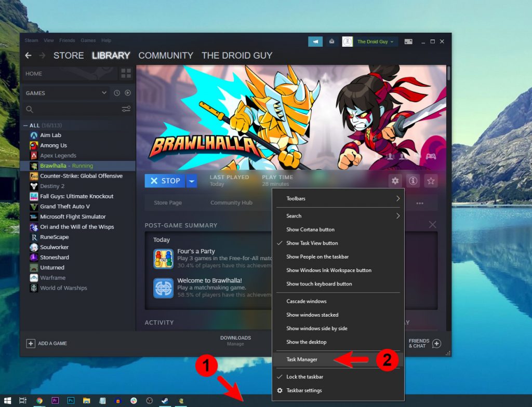Switch library to grid collections view
532x407 pixels.
(126, 73)
